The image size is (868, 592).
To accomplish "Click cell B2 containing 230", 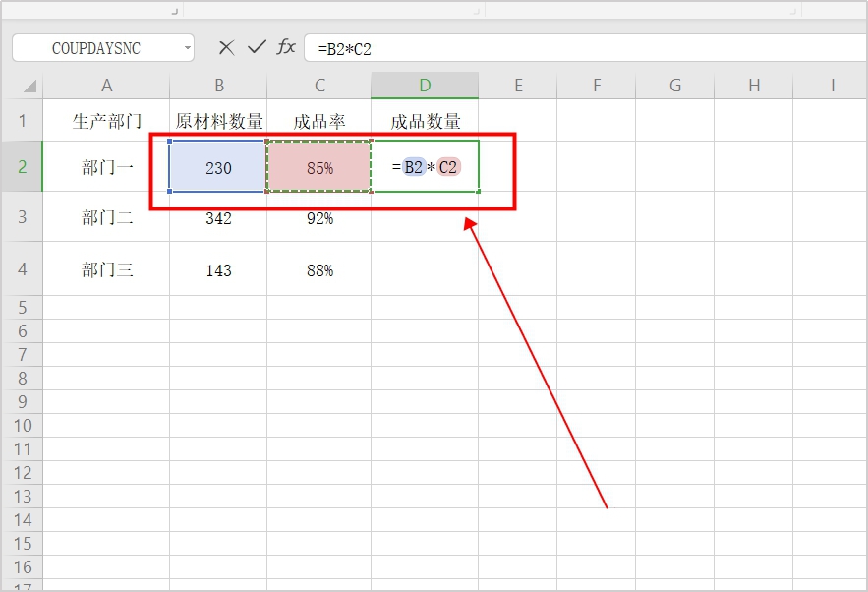I will [218, 167].
